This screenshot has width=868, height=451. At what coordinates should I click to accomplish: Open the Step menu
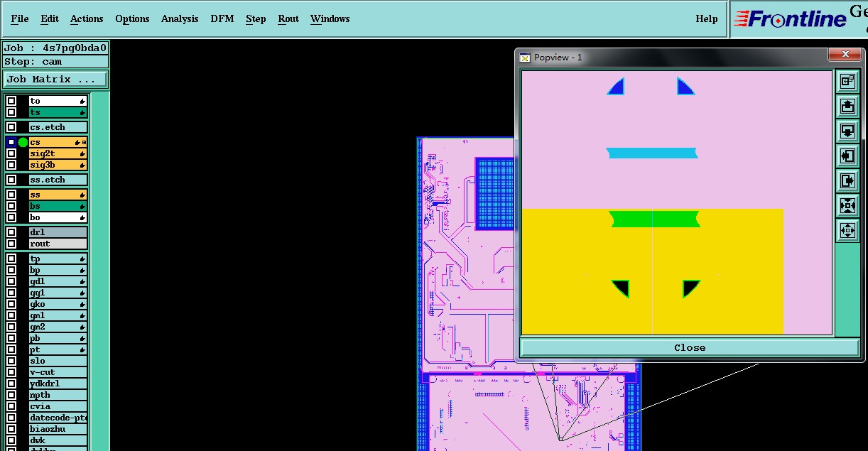[x=256, y=18]
